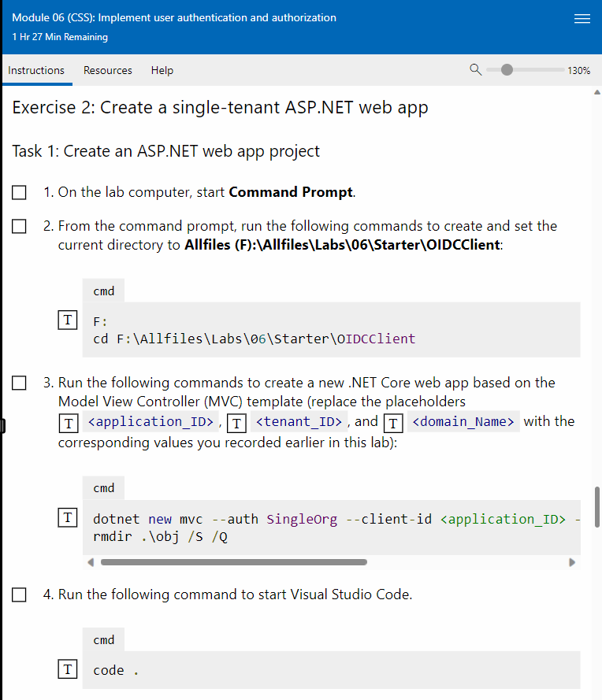
Task: Check off step 1 about starting Command Prompt
Action: [19, 191]
